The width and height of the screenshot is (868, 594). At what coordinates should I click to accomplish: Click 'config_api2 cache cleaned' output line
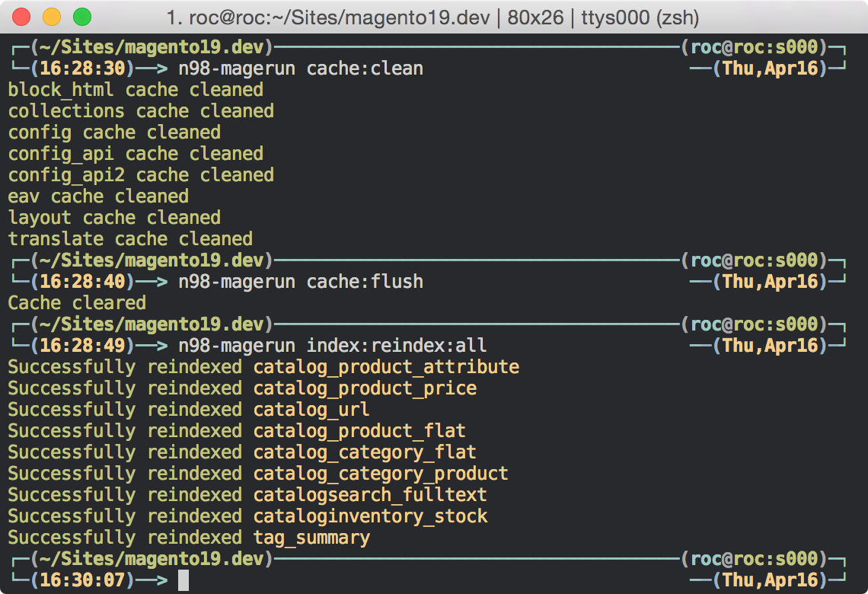tap(141, 175)
